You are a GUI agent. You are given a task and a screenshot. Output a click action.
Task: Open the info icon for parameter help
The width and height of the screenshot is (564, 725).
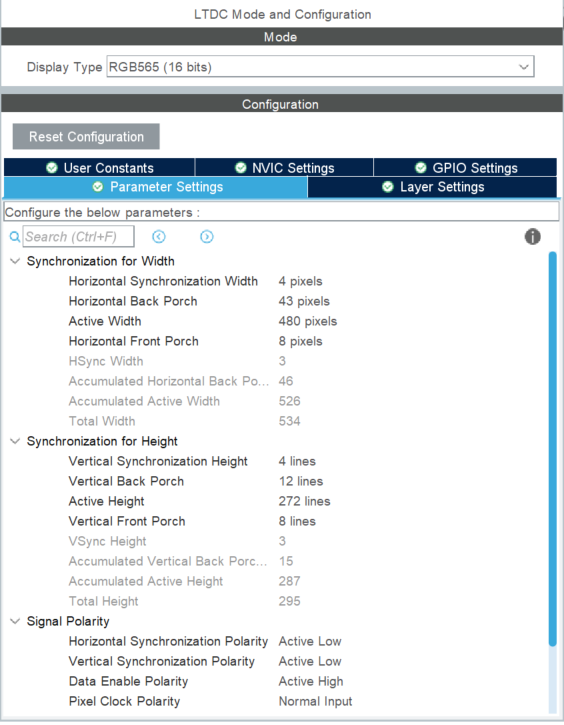533,236
